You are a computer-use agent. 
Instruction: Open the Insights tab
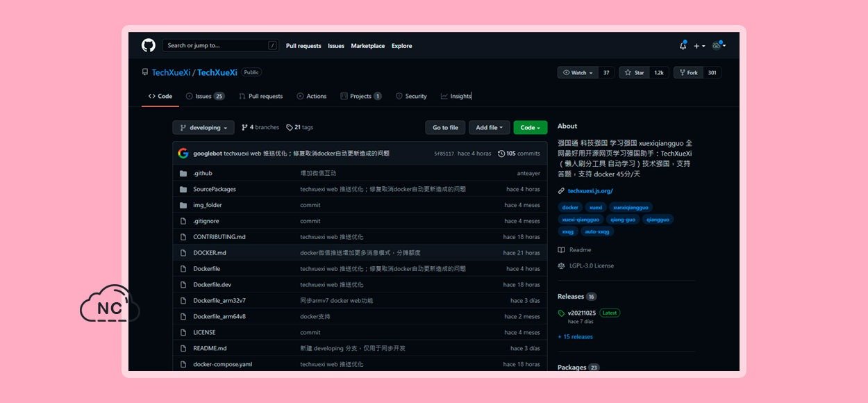click(x=456, y=96)
